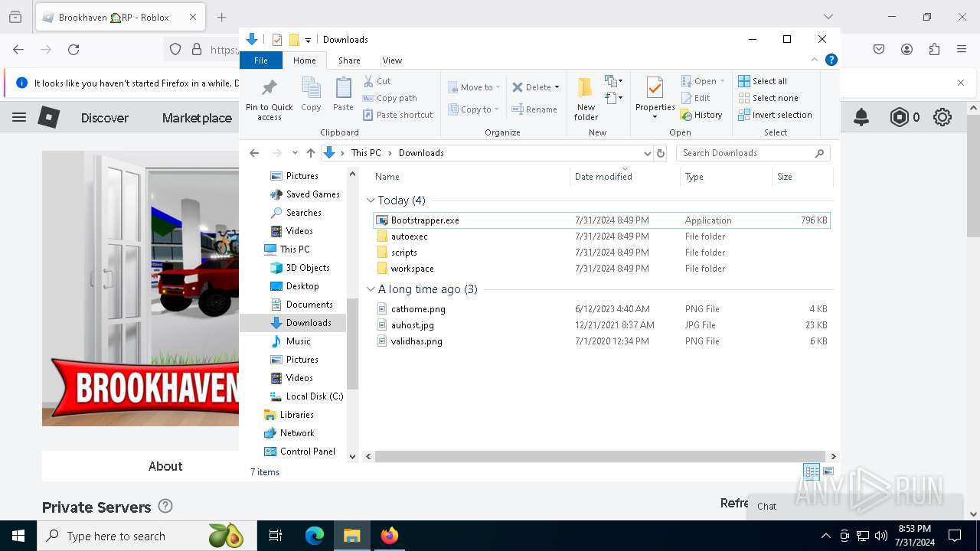The image size is (980, 551).
Task: Collapse the A long time ago group
Action: (x=371, y=289)
